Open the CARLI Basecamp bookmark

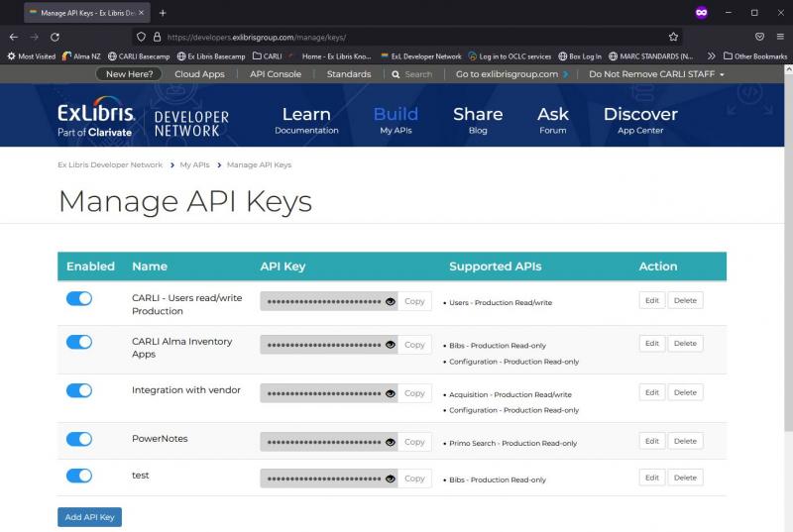[139, 56]
